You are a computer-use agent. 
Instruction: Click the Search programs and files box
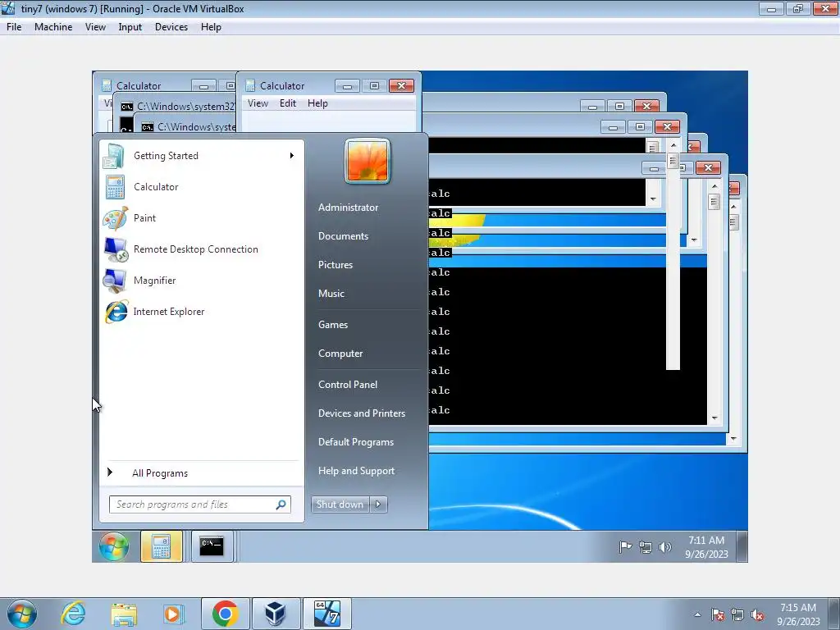(200, 504)
